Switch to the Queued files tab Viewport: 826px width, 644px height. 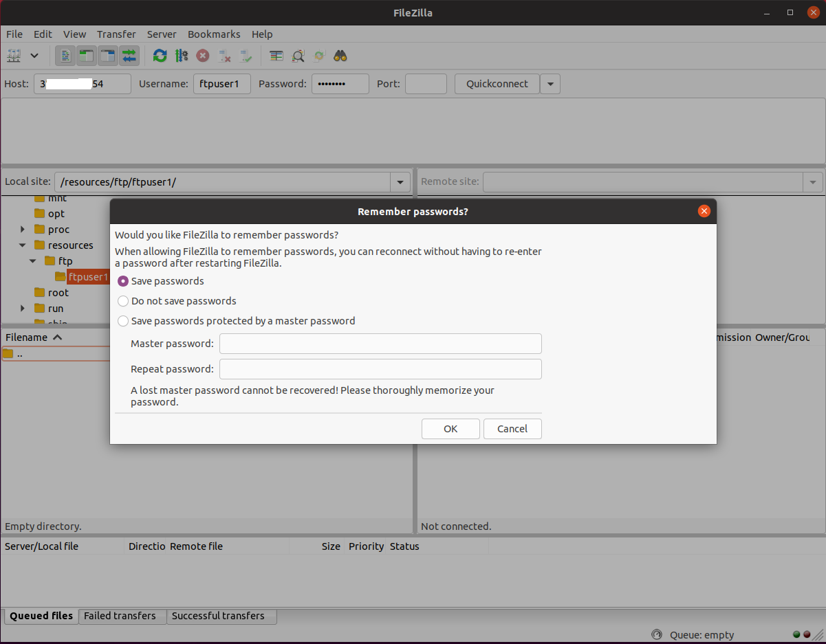pyautogui.click(x=41, y=616)
